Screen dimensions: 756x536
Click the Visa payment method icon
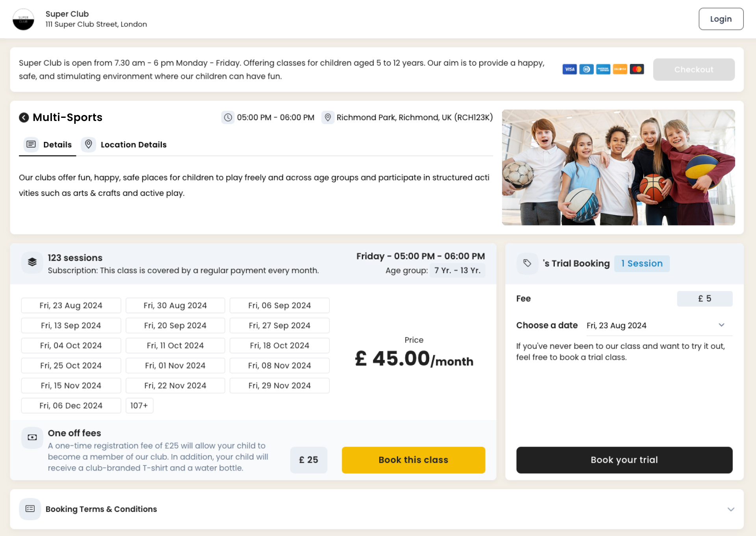click(x=569, y=69)
